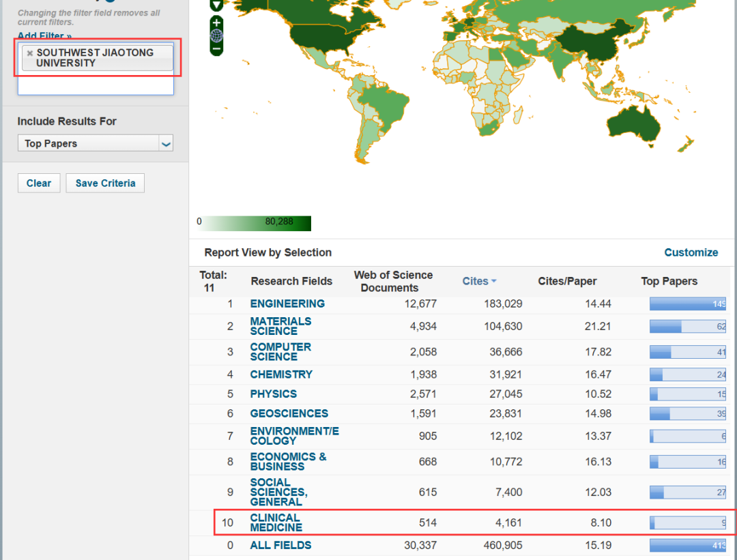The height and width of the screenshot is (560, 737).
Task: Click the Physics top papers bar
Action: (x=688, y=394)
